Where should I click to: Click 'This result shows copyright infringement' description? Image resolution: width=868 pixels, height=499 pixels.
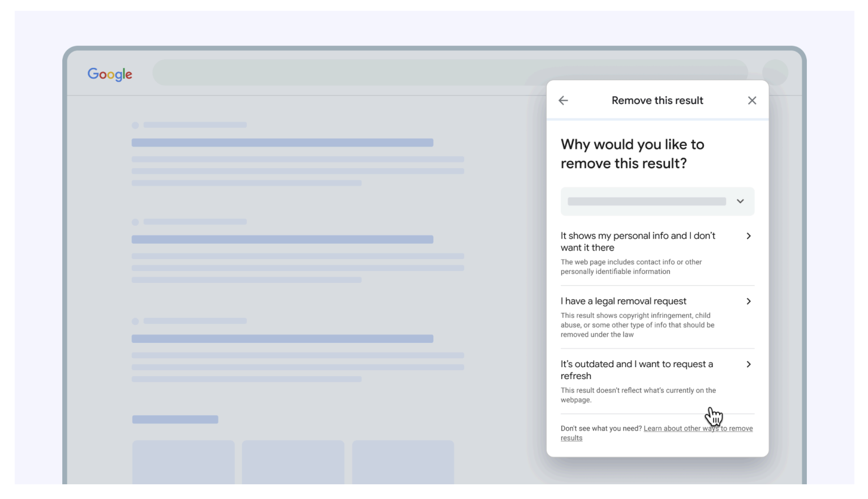pyautogui.click(x=637, y=325)
